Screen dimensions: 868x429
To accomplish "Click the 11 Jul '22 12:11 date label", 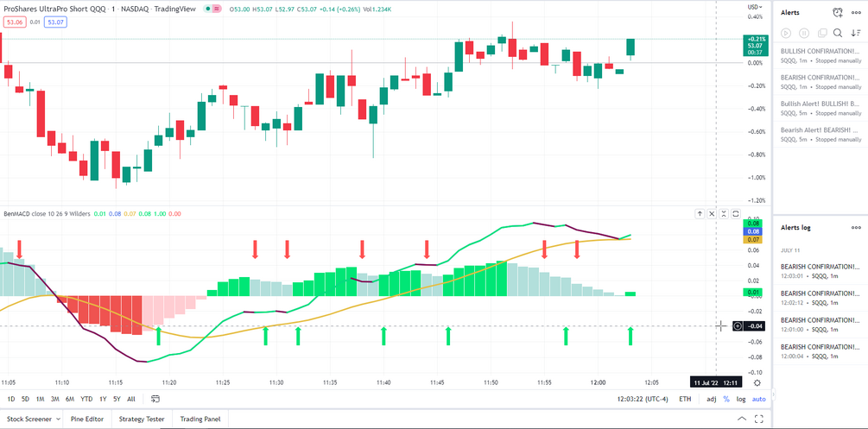I will [x=717, y=382].
